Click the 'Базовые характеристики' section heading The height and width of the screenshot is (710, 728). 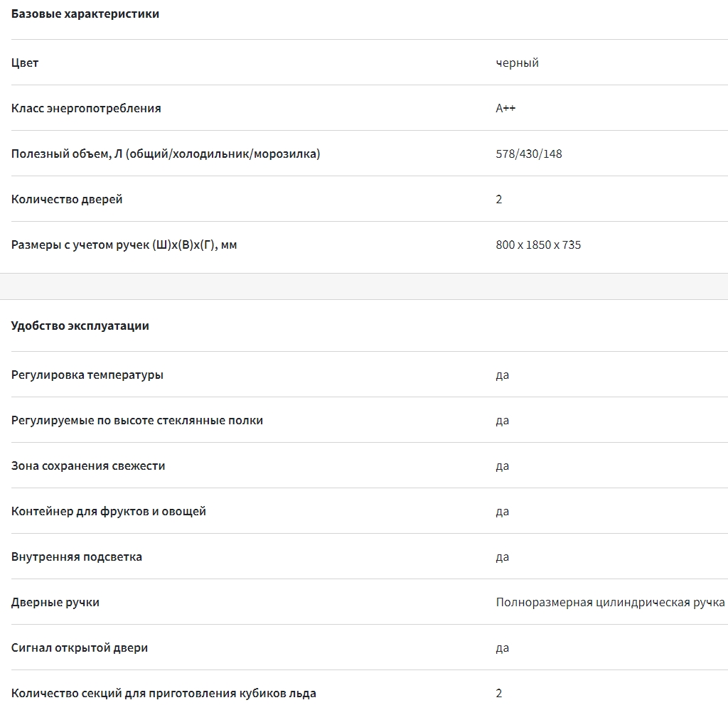(x=85, y=14)
